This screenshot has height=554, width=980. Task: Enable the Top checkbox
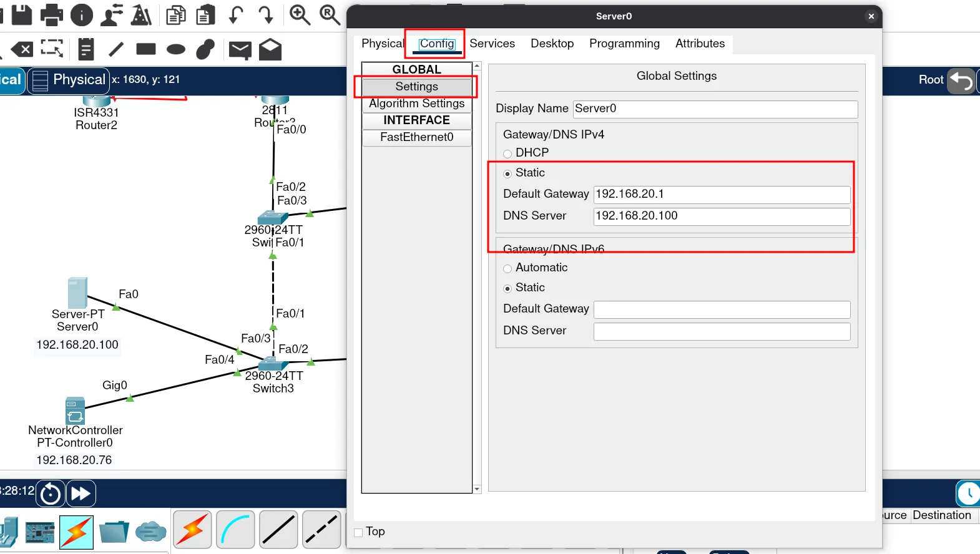coord(358,532)
